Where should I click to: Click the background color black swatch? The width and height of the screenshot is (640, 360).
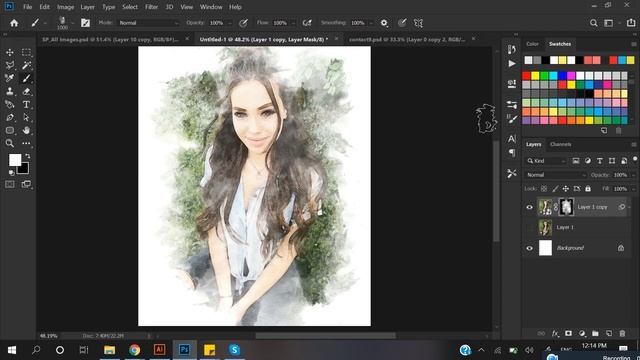(x=24, y=169)
